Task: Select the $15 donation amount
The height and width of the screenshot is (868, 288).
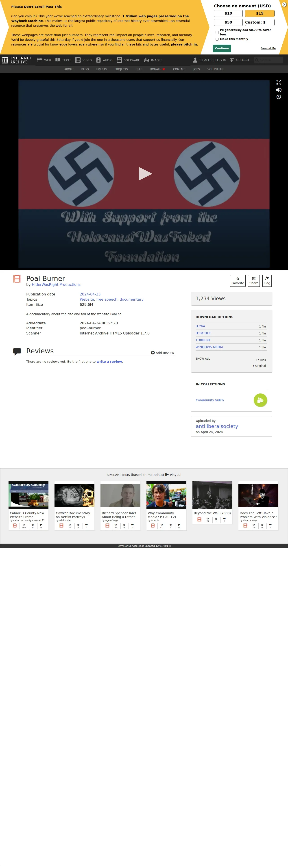Action: tap(260, 13)
